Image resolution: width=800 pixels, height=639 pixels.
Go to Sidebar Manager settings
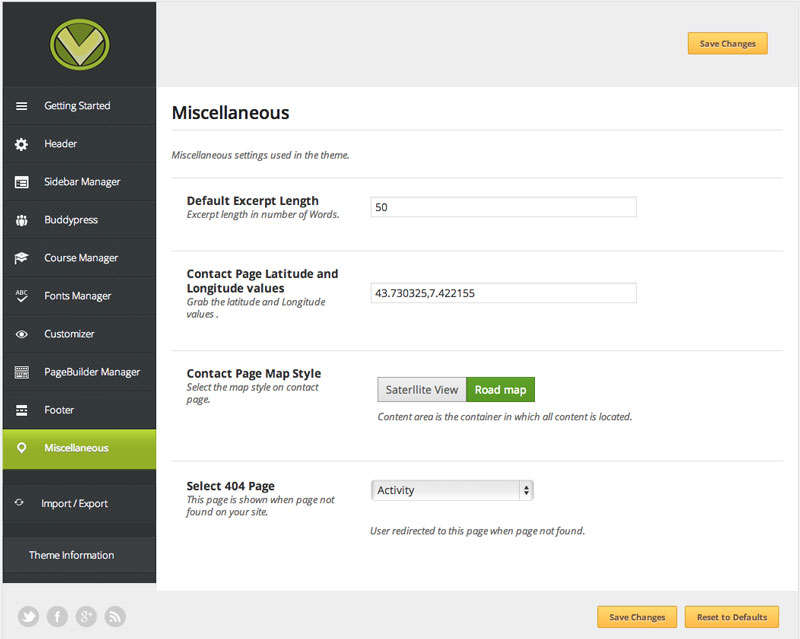[80, 182]
